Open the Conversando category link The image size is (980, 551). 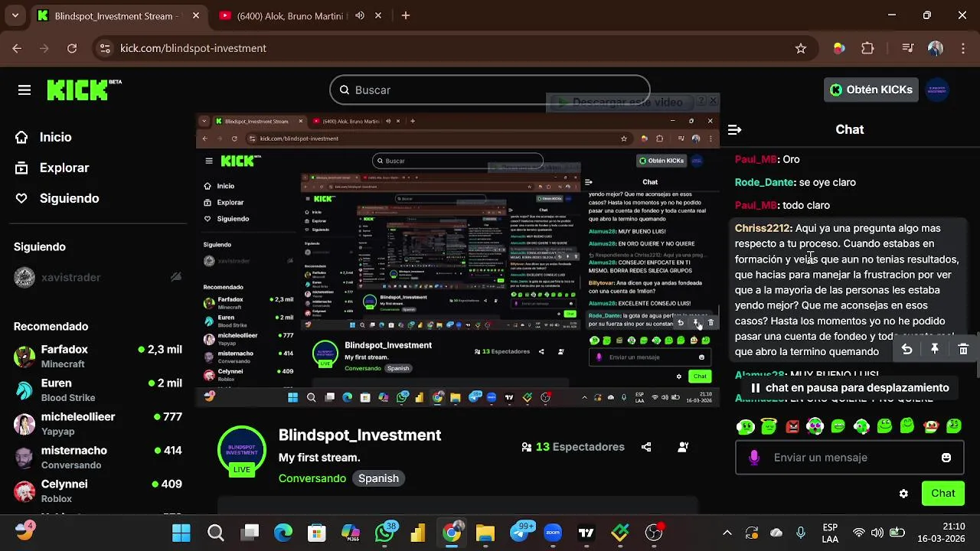click(x=312, y=478)
